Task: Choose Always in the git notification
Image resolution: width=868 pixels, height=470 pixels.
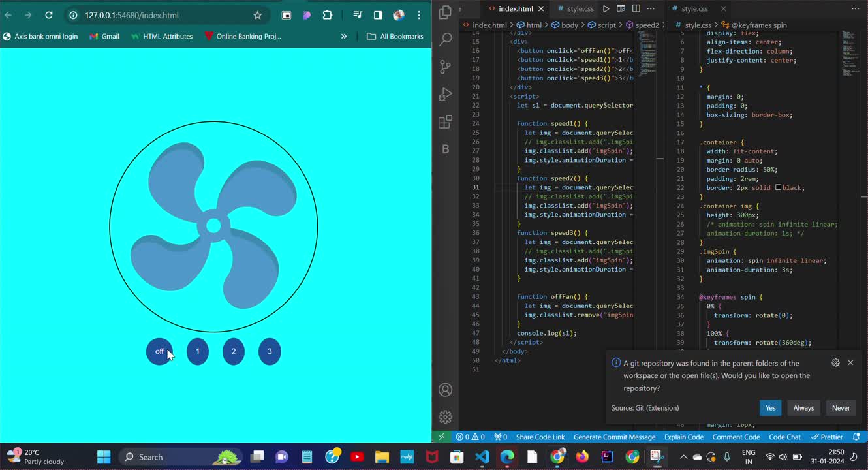Action: click(x=803, y=408)
